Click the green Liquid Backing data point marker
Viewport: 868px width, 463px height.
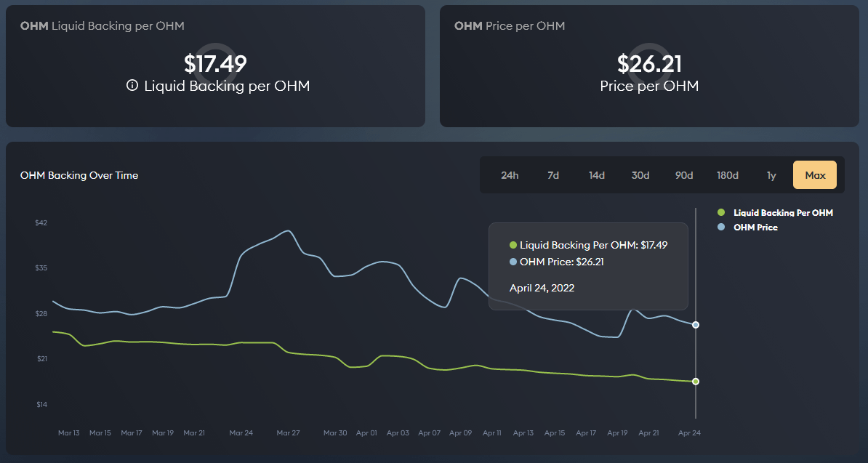point(696,382)
